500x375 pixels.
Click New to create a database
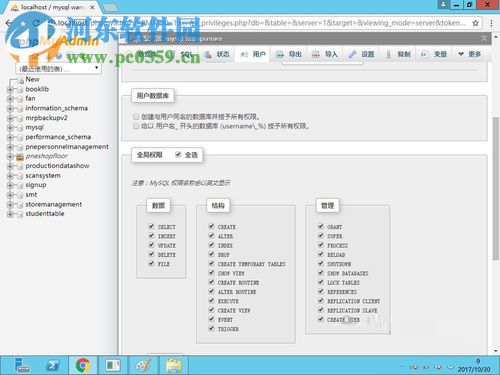coord(32,79)
